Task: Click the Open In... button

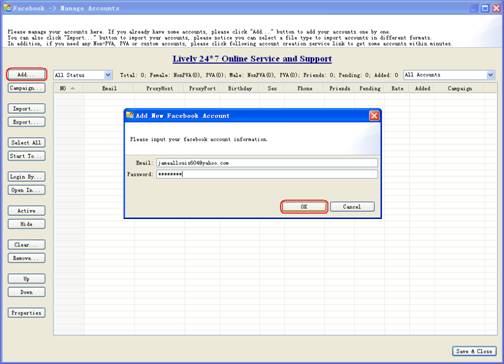Action: (26, 190)
